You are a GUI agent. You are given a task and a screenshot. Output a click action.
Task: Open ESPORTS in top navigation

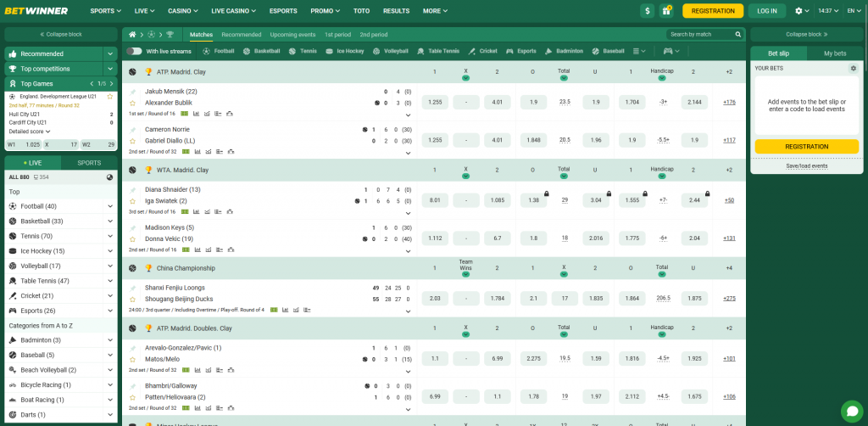[x=283, y=10]
